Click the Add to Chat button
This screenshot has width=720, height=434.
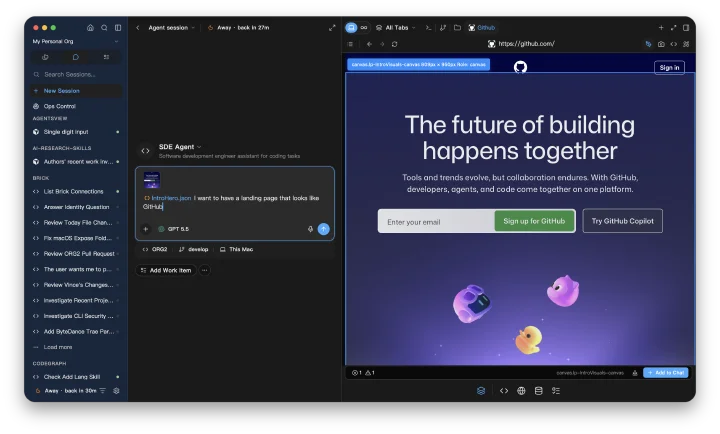(x=666, y=372)
